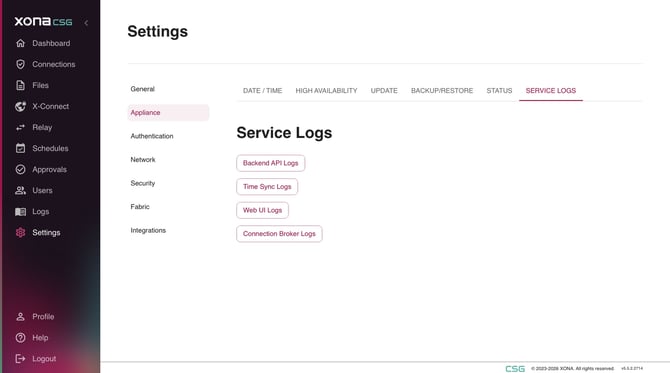Open the Authentication settings category
The width and height of the screenshot is (670, 373).
[x=168, y=136]
